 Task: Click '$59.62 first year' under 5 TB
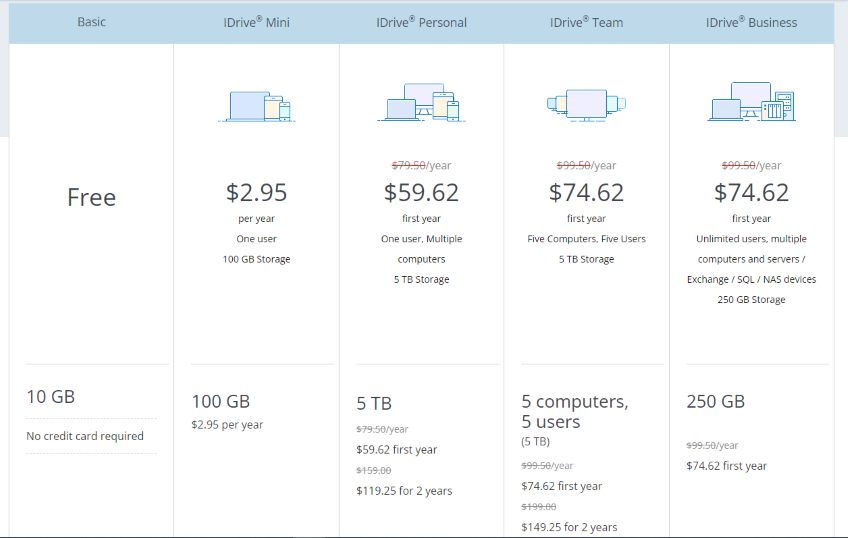pos(396,450)
